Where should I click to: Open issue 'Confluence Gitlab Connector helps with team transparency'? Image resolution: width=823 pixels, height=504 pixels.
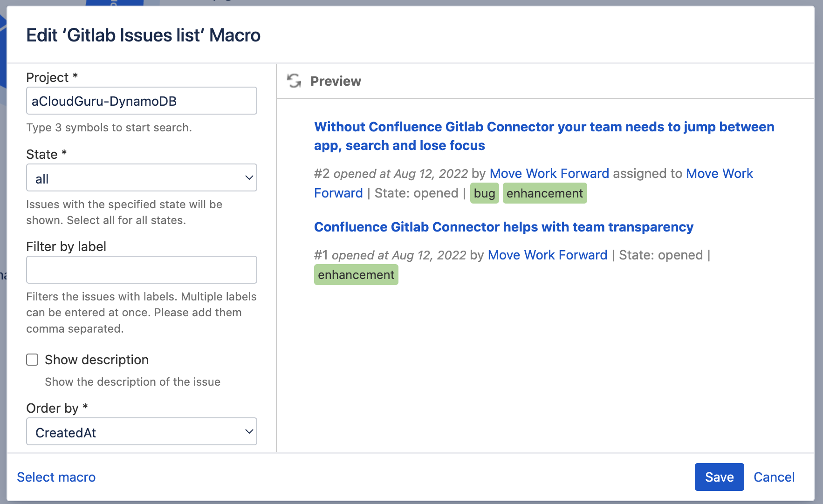[504, 227]
